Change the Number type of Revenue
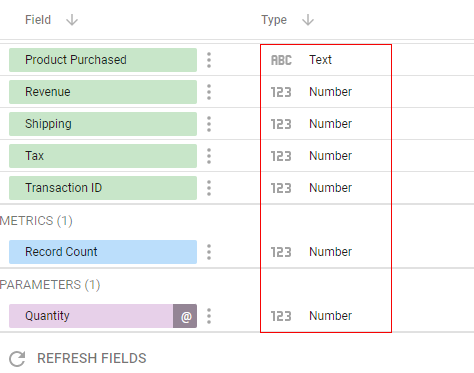The height and width of the screenshot is (373, 474). [x=330, y=92]
